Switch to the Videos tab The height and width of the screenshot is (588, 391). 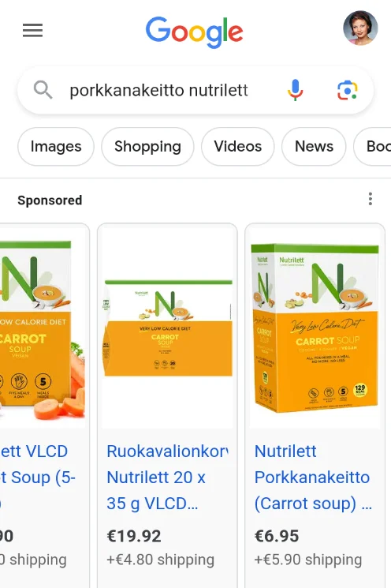(238, 147)
